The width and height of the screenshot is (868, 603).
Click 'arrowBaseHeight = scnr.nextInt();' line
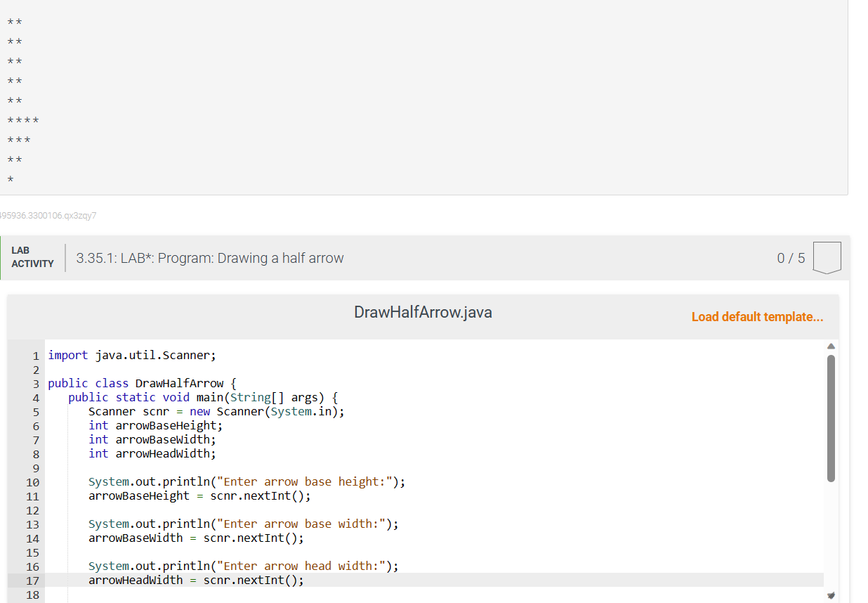[x=199, y=495]
